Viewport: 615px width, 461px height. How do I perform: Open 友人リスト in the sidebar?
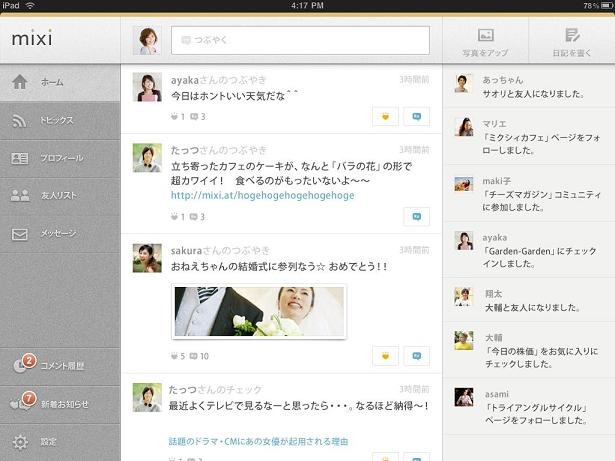(x=60, y=195)
